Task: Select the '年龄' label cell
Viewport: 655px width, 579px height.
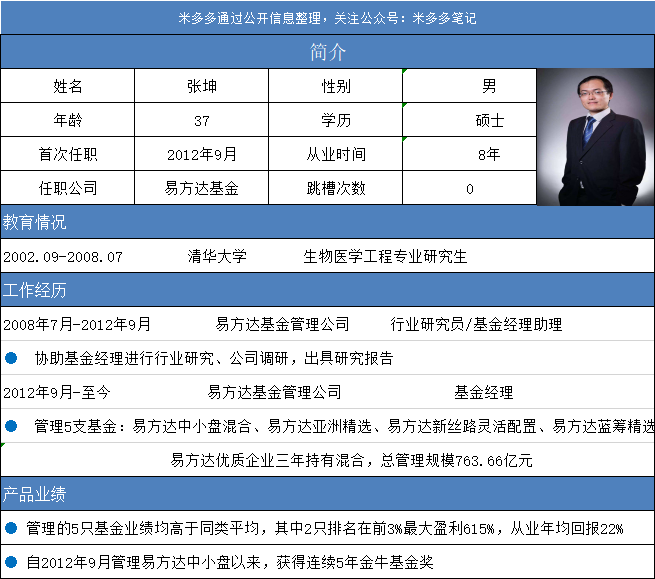Action: pyautogui.click(x=68, y=120)
